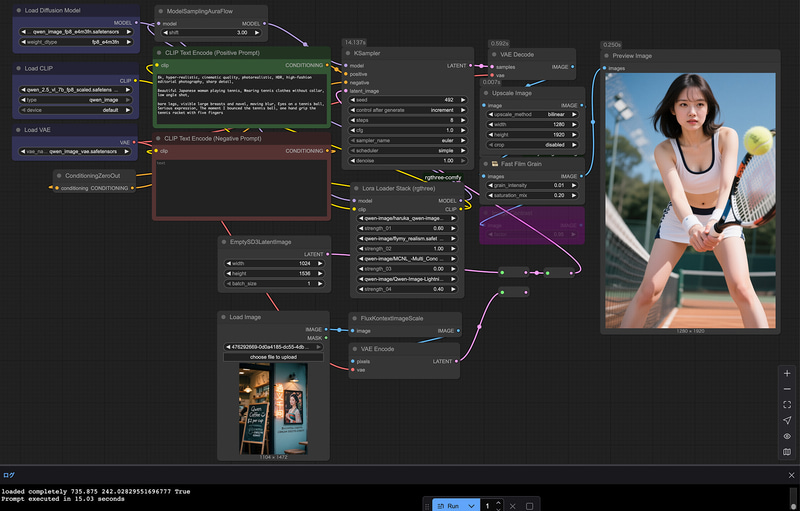Increase batch_size using its right arrow
The image size is (800, 511).
click(320, 284)
